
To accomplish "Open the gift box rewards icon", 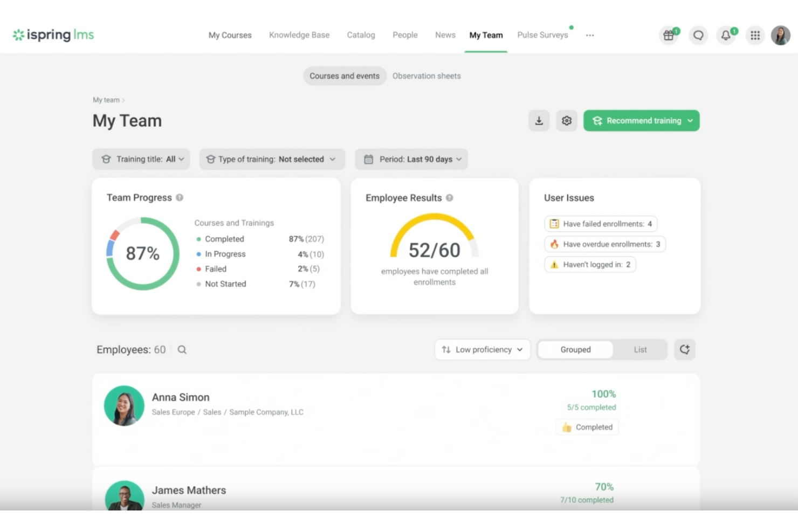I will [669, 35].
